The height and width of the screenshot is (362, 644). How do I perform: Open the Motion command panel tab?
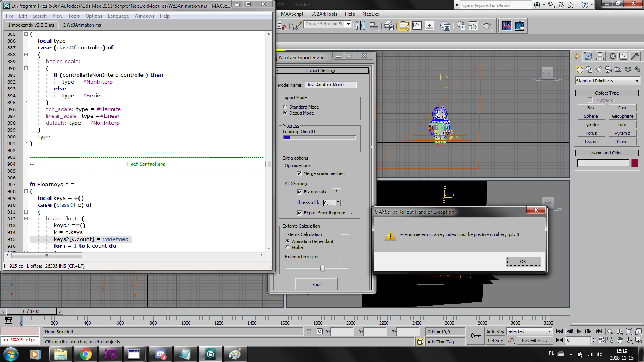coord(612,56)
